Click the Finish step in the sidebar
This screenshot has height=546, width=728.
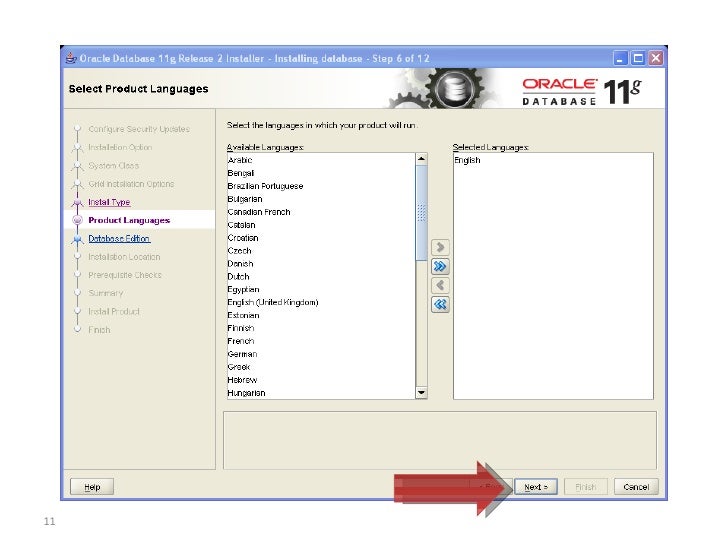[99, 330]
